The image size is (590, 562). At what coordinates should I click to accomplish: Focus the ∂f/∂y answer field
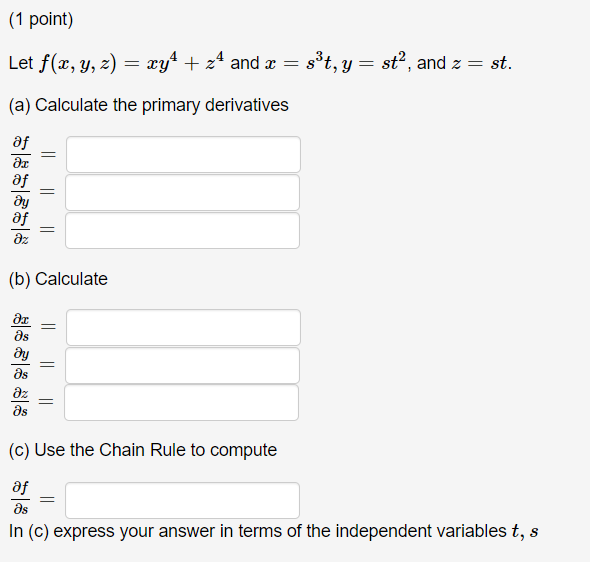pyautogui.click(x=182, y=192)
